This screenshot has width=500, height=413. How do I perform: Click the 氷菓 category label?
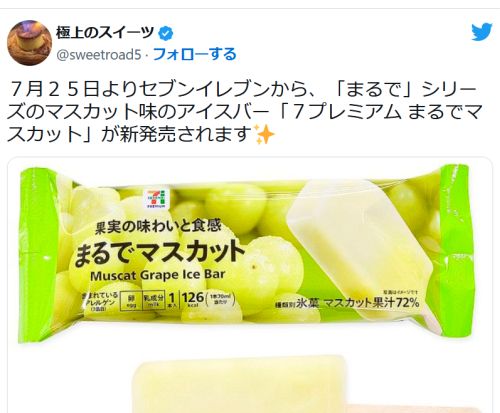click(308, 303)
